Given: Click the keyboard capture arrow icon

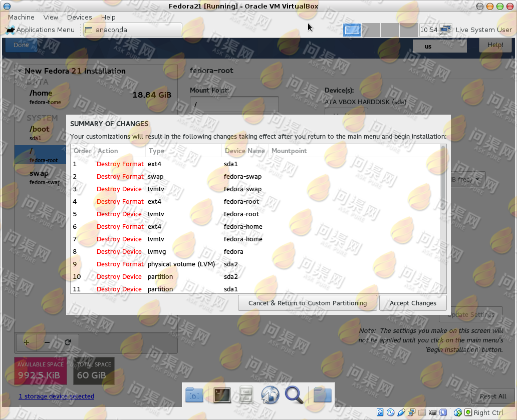Looking at the screenshot, I should 468,412.
